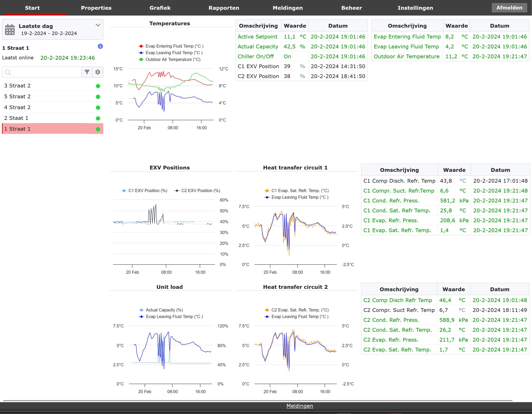
Task: Open the Rapporten tab
Action: [224, 8]
